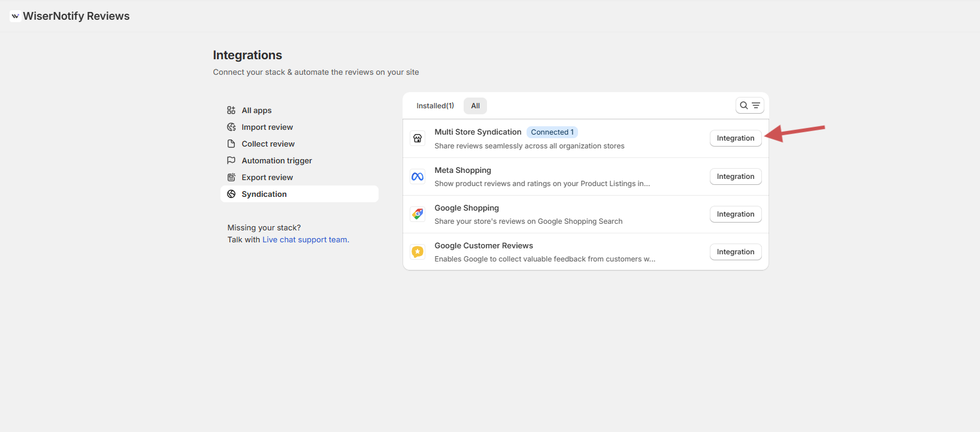Click the Multi Store Syndication store icon
This screenshot has height=432, width=980.
pos(418,138)
